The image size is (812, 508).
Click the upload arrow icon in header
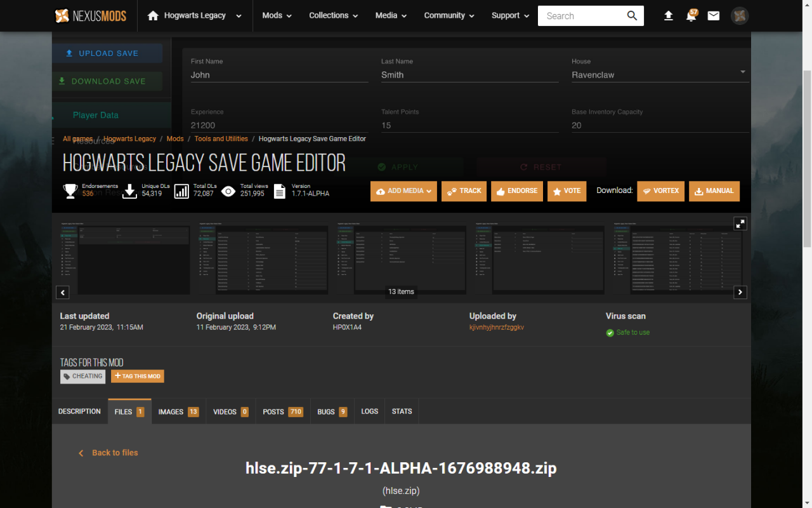coord(669,16)
